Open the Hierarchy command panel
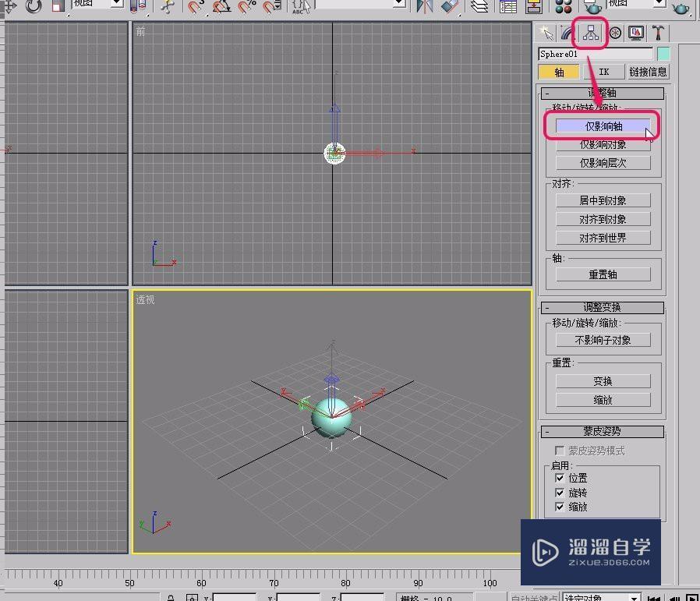Image resolution: width=700 pixels, height=601 pixels. tap(590, 33)
